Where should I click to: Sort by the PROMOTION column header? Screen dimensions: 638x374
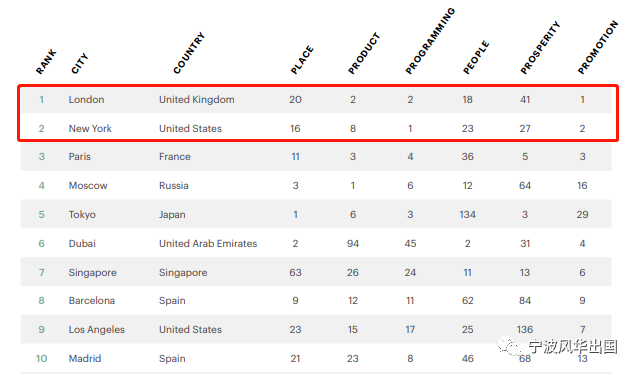point(598,47)
